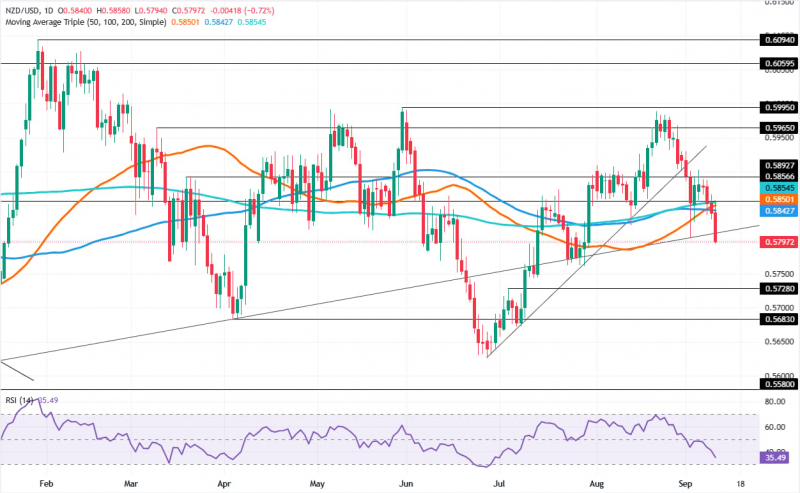This screenshot has width=800, height=493.
Task: Click the 100 SMA value 0.58427 in legend
Action: [x=218, y=22]
